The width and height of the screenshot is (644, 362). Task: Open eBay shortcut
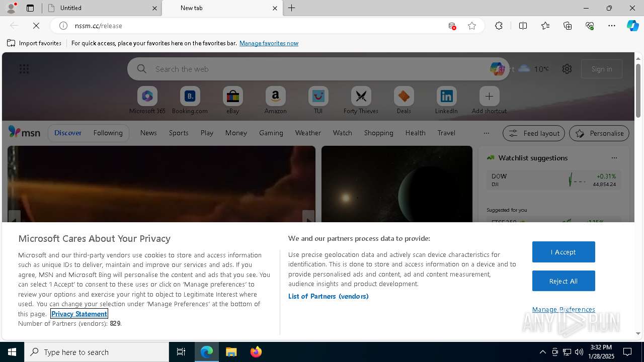232,101
